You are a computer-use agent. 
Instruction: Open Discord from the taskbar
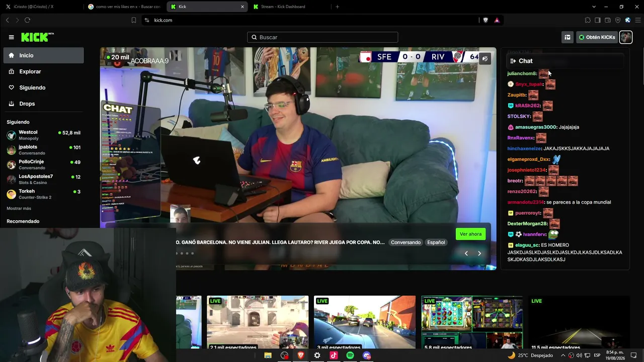tap(367, 355)
